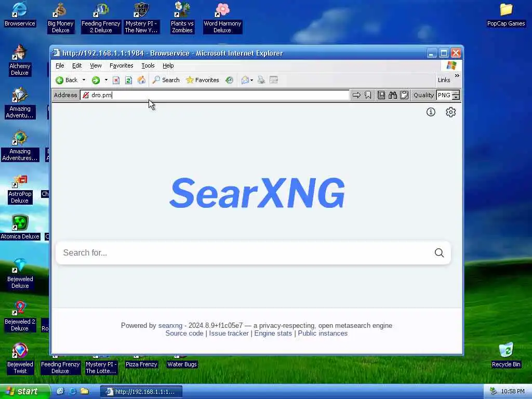Select the Recycle Bin desktop icon
Image resolution: width=532 pixels, height=399 pixels.
coord(506,355)
